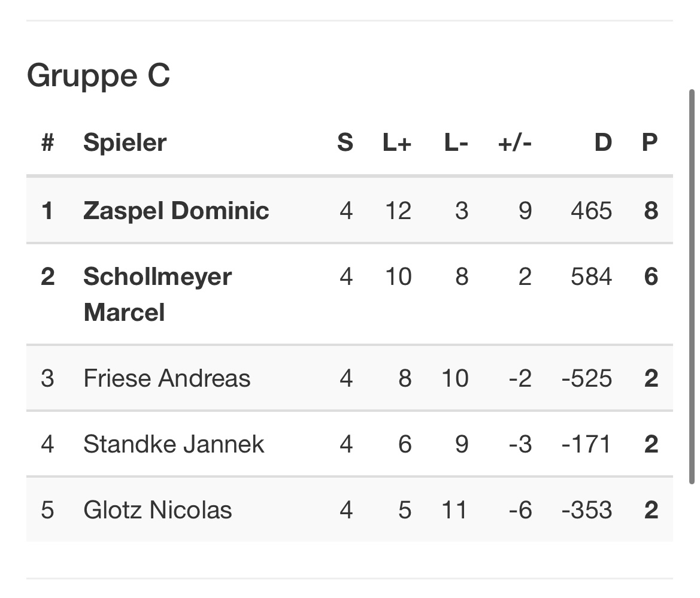Select player Friese Andreas

166,378
